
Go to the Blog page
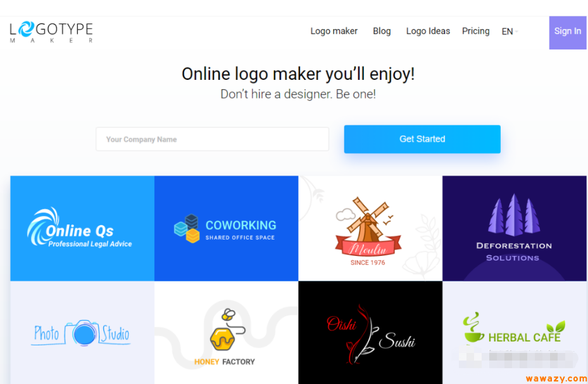coord(382,31)
